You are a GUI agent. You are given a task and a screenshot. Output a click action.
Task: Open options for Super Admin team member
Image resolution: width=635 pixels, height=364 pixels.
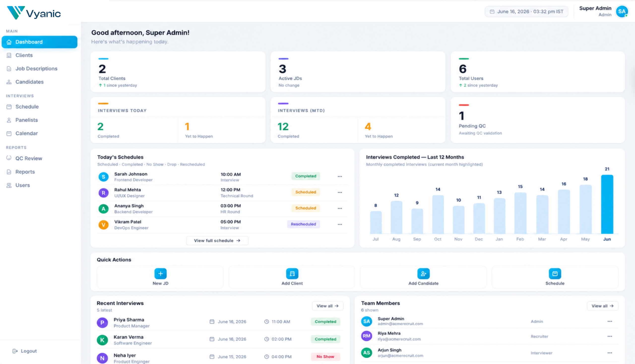[x=610, y=321]
